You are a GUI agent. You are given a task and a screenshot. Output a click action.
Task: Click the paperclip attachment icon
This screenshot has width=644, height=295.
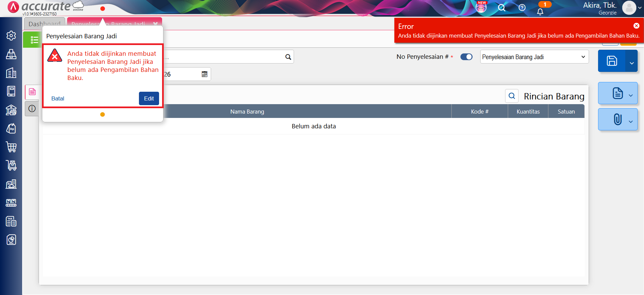click(617, 119)
